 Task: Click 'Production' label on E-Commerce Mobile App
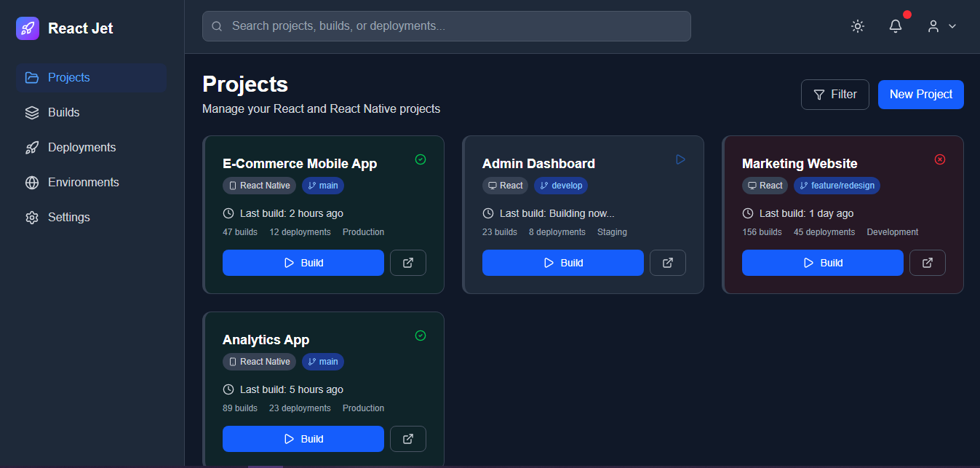pos(363,232)
